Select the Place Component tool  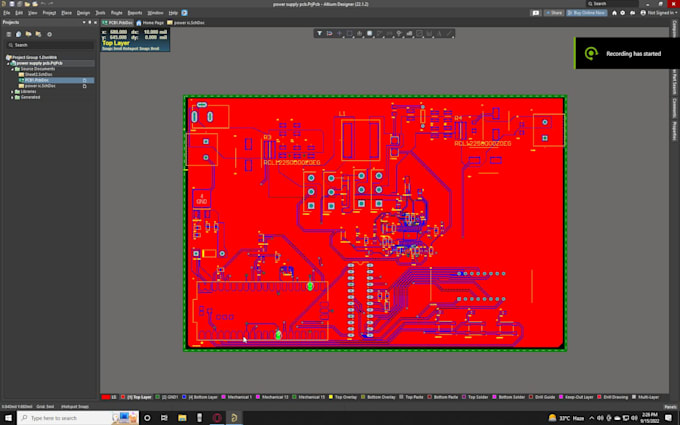pos(369,33)
